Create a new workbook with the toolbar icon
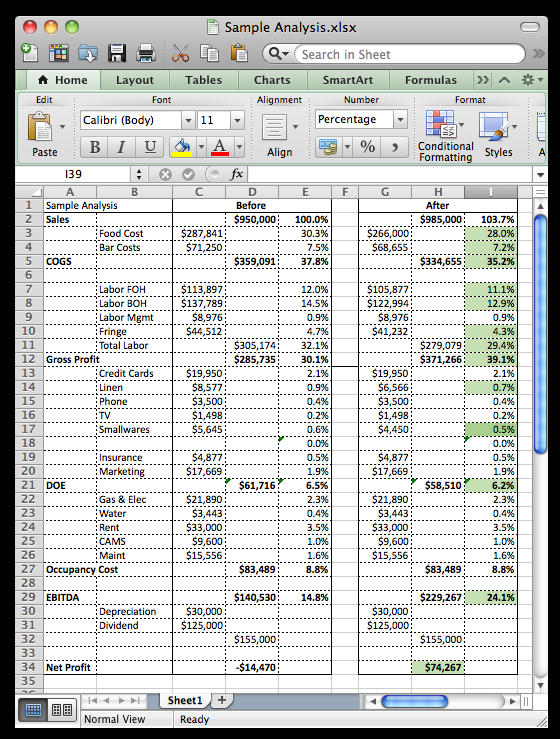The height and width of the screenshot is (739, 560). click(30, 53)
